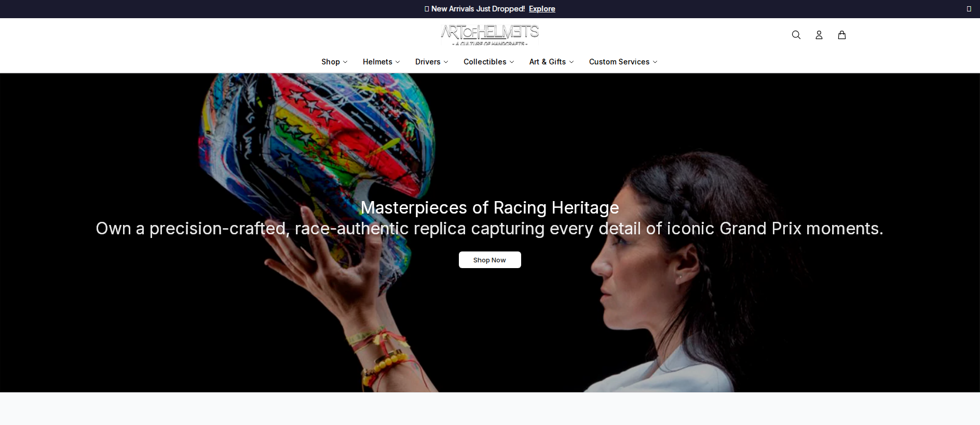Dismiss the announcement bar close icon
Screen dimensions: 980x425
(969, 9)
